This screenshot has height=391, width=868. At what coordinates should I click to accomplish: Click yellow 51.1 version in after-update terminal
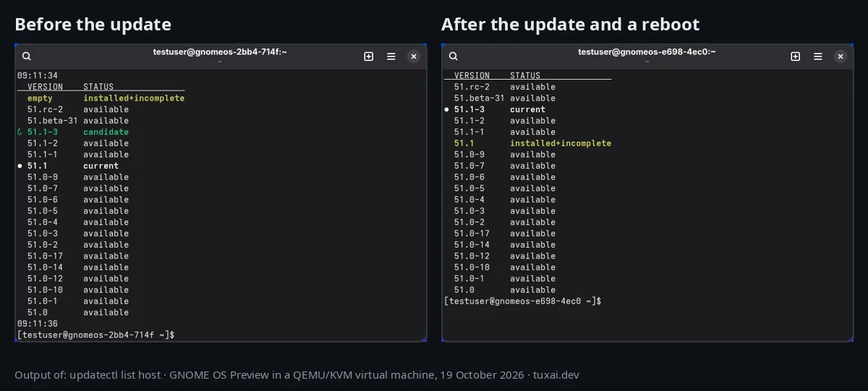pos(464,143)
